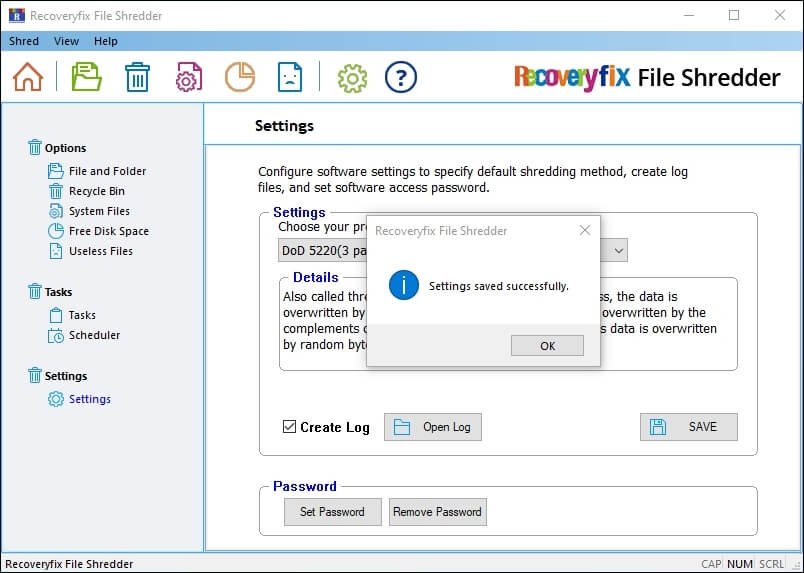Click the blue info icon in the dialog
This screenshot has height=573, width=804.
click(x=404, y=285)
